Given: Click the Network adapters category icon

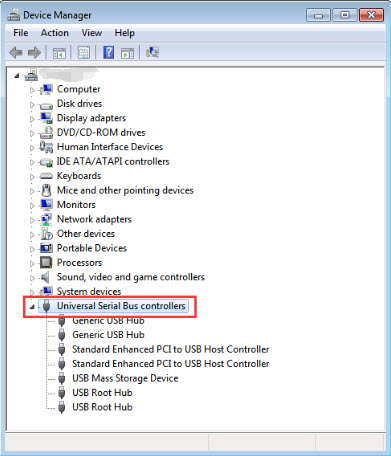Looking at the screenshot, I should point(46,219).
